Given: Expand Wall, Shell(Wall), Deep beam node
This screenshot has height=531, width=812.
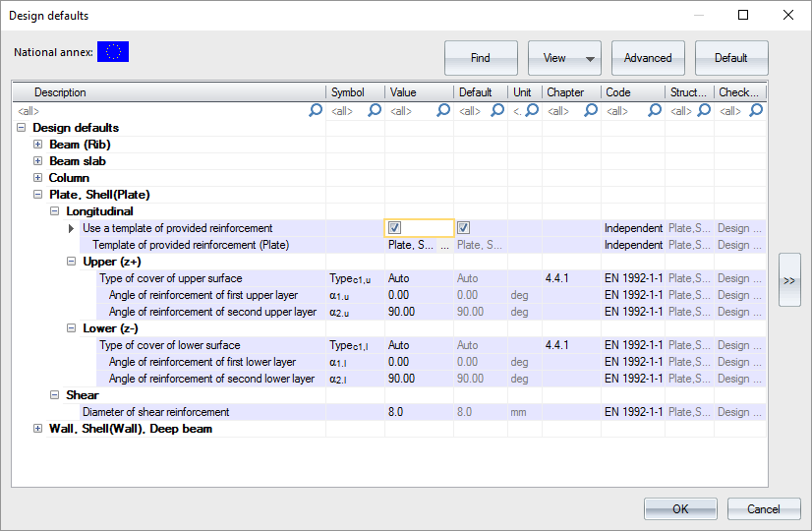Looking at the screenshot, I should tap(38, 429).
